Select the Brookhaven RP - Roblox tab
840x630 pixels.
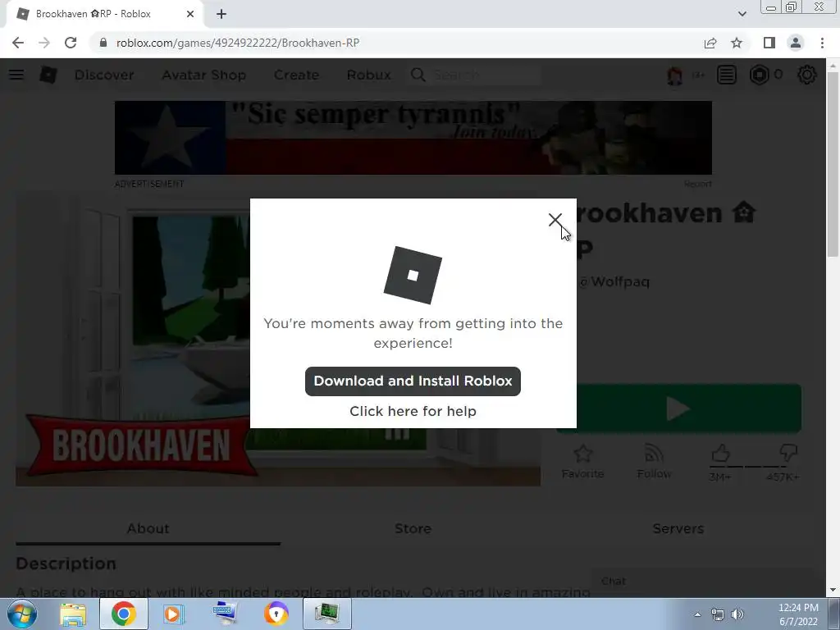click(104, 14)
